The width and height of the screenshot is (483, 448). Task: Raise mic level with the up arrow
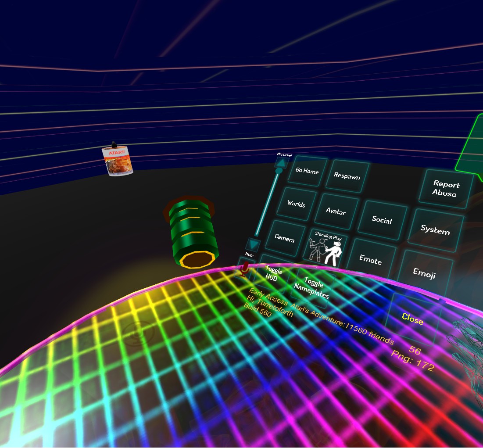click(x=282, y=162)
